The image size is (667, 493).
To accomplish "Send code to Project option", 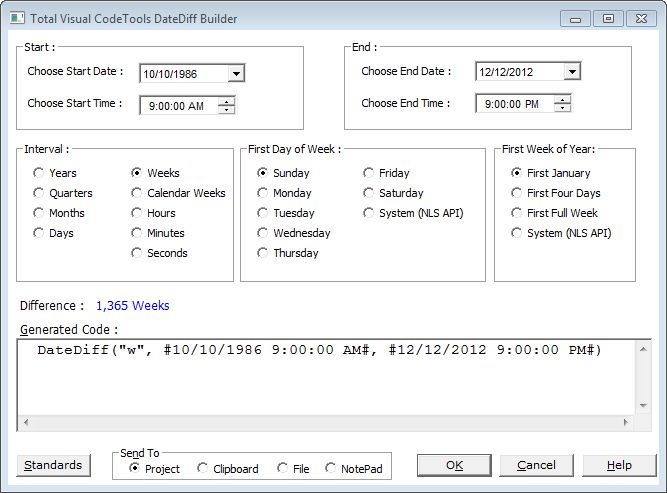I will tap(154, 469).
